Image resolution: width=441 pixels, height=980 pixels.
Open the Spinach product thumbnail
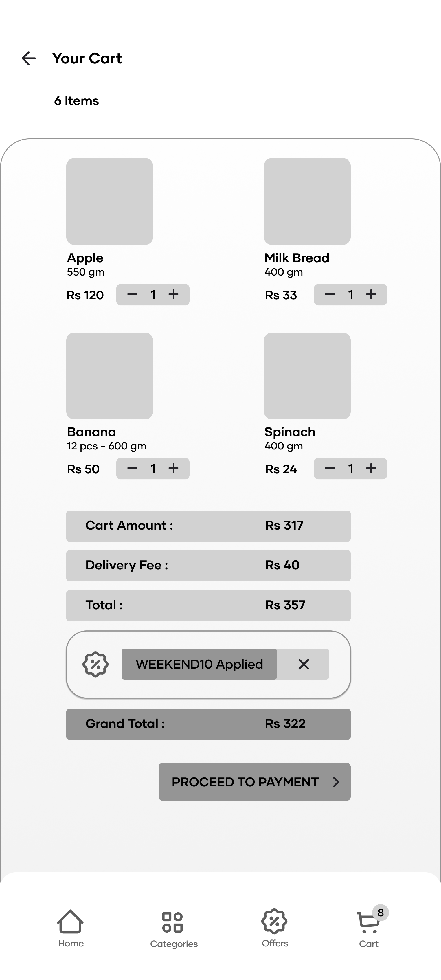point(307,376)
